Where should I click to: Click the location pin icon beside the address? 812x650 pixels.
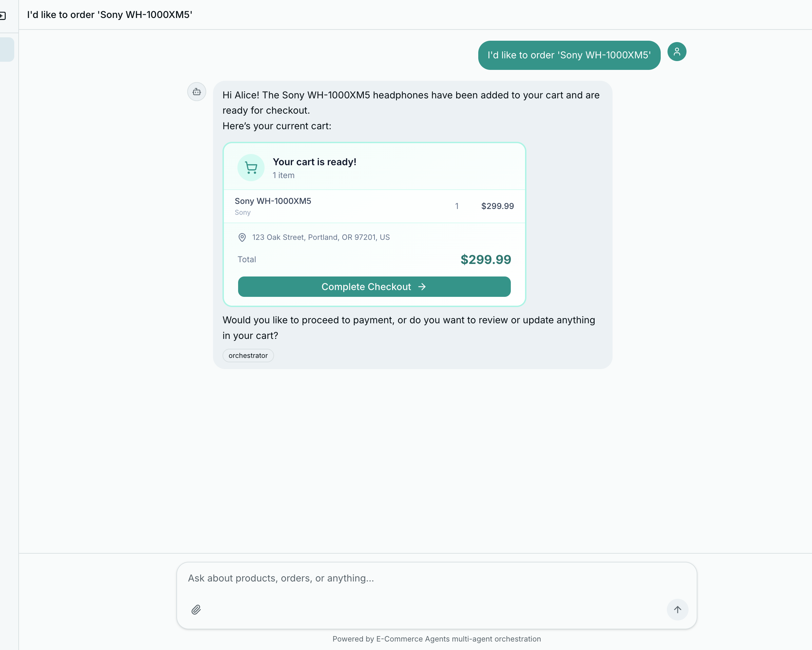(x=242, y=237)
